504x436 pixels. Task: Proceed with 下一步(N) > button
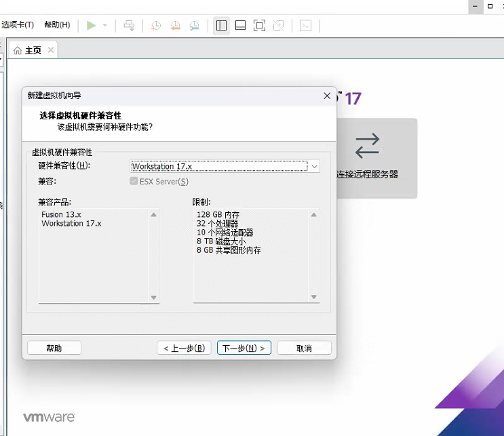[x=244, y=348]
